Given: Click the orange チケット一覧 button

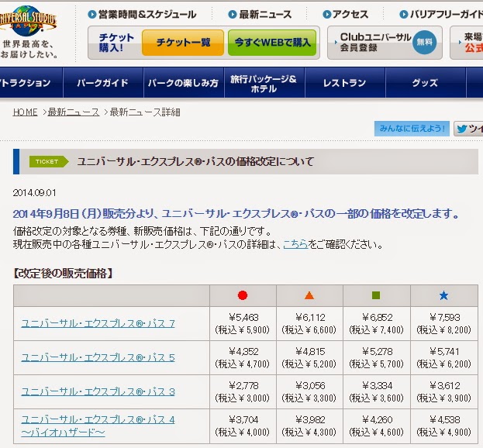Looking at the screenshot, I should pyautogui.click(x=183, y=43).
